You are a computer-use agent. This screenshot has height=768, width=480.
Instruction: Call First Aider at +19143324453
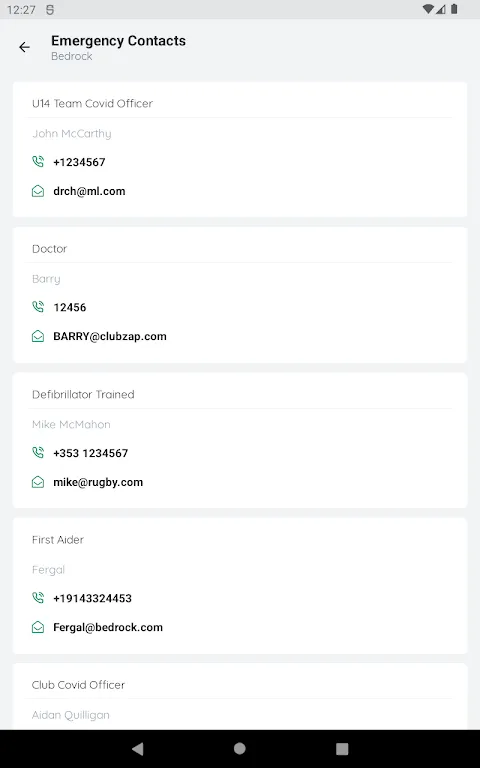tap(93, 598)
